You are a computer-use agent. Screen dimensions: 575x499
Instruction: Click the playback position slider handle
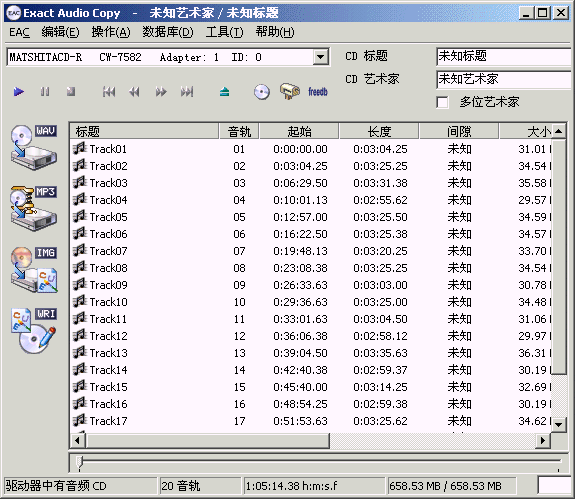pyautogui.click(x=80, y=462)
